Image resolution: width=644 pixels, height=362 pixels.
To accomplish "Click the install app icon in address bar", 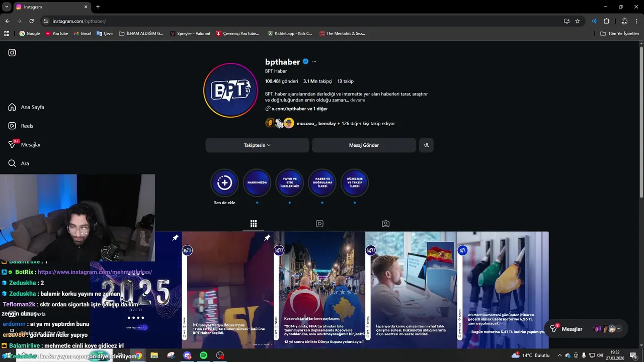I will click(x=567, y=21).
